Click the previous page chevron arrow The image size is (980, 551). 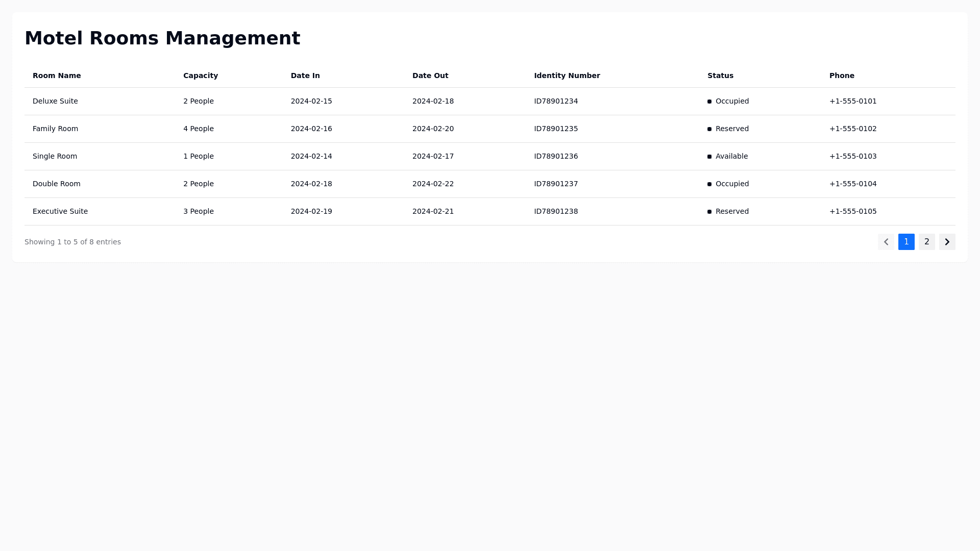click(x=886, y=242)
